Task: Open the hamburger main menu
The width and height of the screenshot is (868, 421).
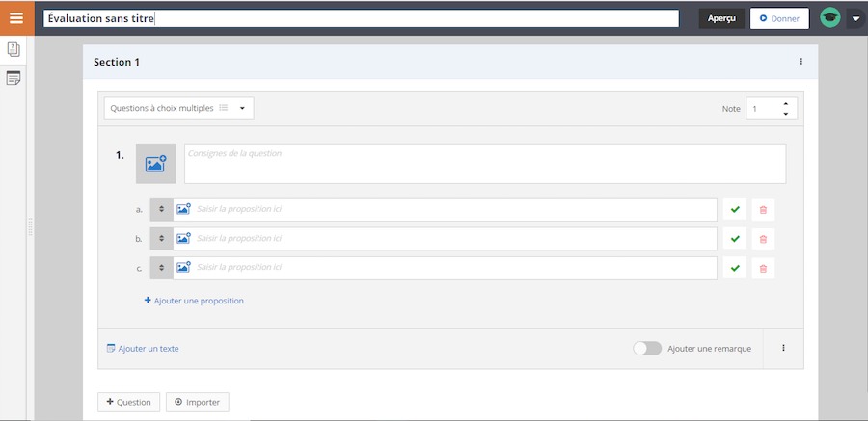Action: 16,17
